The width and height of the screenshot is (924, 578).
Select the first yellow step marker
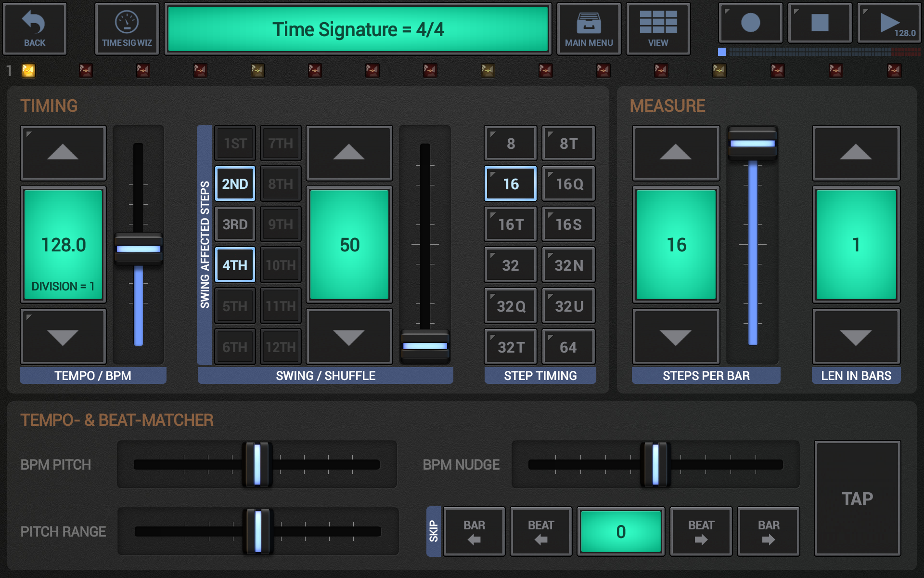click(x=29, y=71)
